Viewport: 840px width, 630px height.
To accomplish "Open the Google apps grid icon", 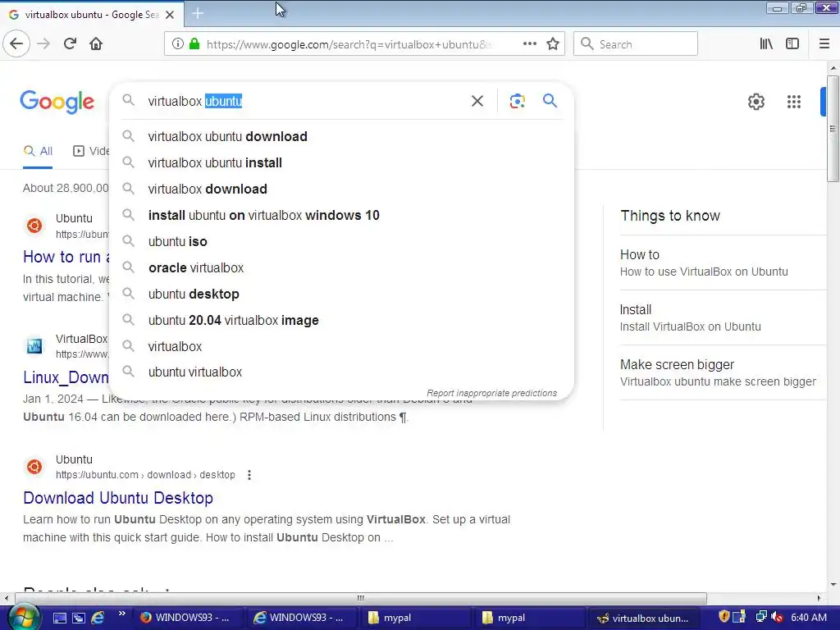I will 793,102.
